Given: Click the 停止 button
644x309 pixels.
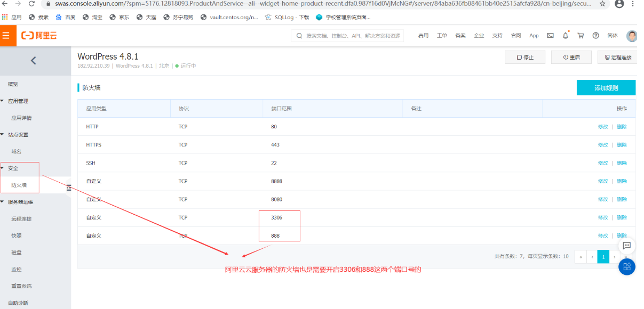Looking at the screenshot, I should click(x=526, y=57).
